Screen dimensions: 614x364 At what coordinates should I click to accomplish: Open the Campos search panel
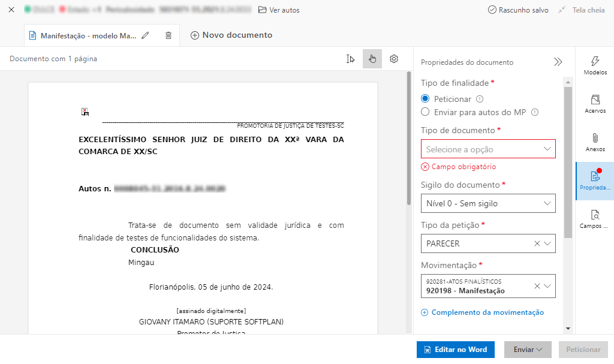[x=595, y=219]
